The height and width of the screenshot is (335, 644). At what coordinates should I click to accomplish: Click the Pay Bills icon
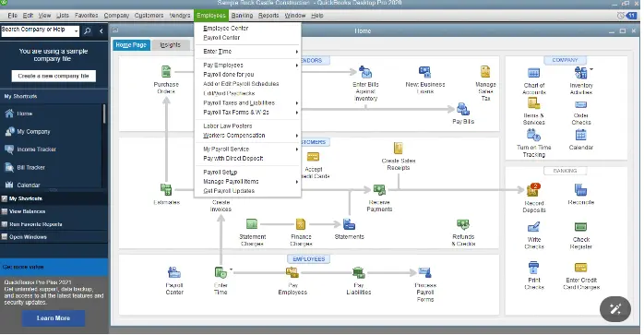pyautogui.click(x=463, y=109)
